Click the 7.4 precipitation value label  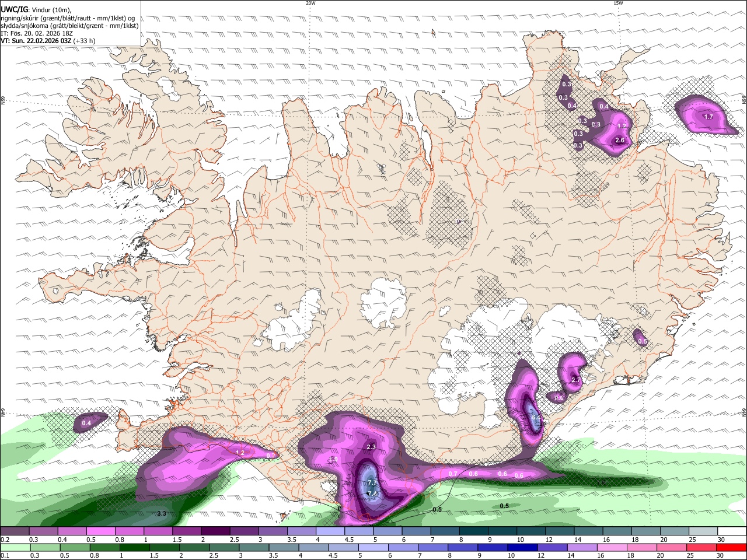pyautogui.click(x=371, y=494)
